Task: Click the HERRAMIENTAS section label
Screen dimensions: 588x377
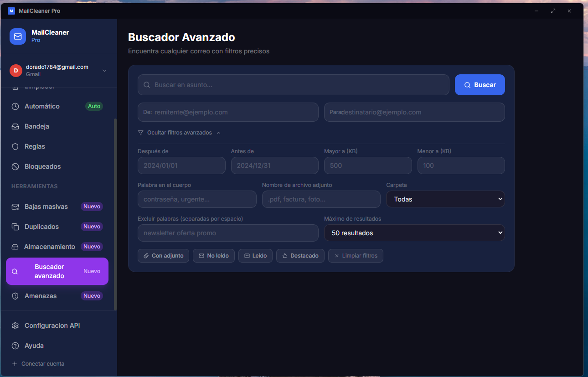Action: click(35, 186)
